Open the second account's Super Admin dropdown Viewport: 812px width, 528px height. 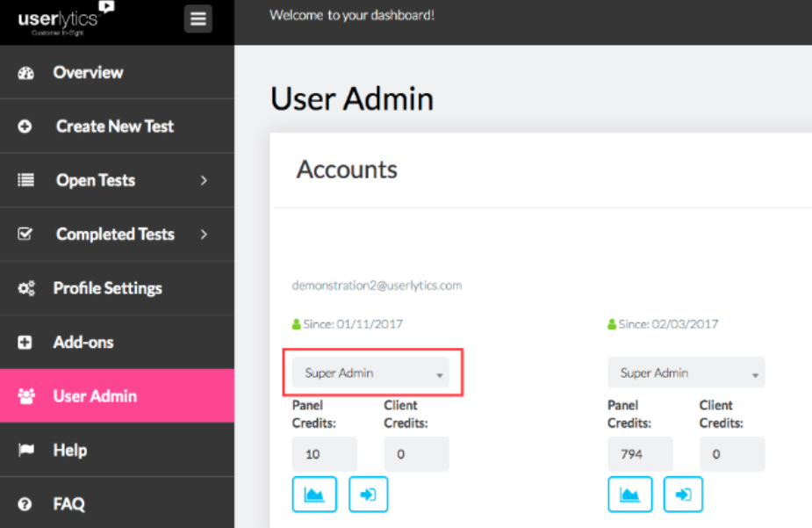coord(686,372)
